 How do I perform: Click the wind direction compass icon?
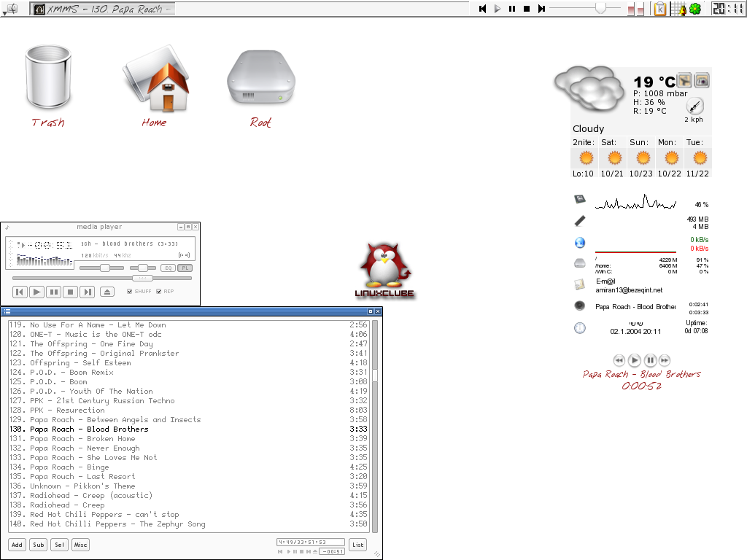[x=695, y=106]
